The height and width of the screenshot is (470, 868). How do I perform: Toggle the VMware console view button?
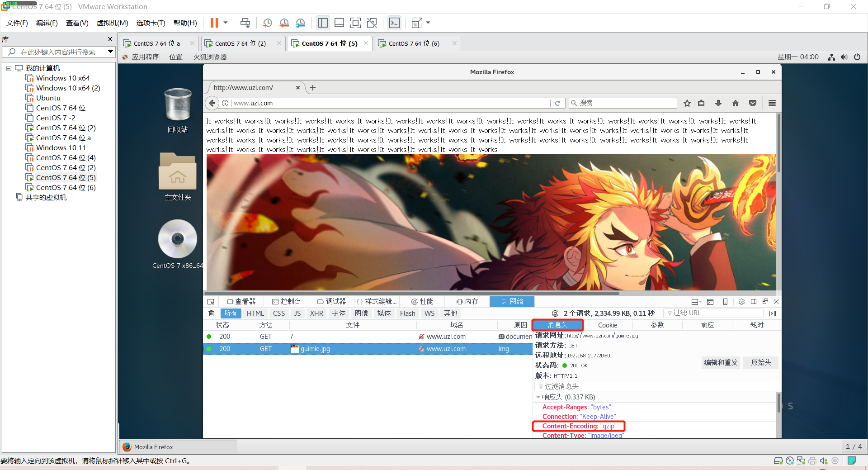click(x=394, y=23)
